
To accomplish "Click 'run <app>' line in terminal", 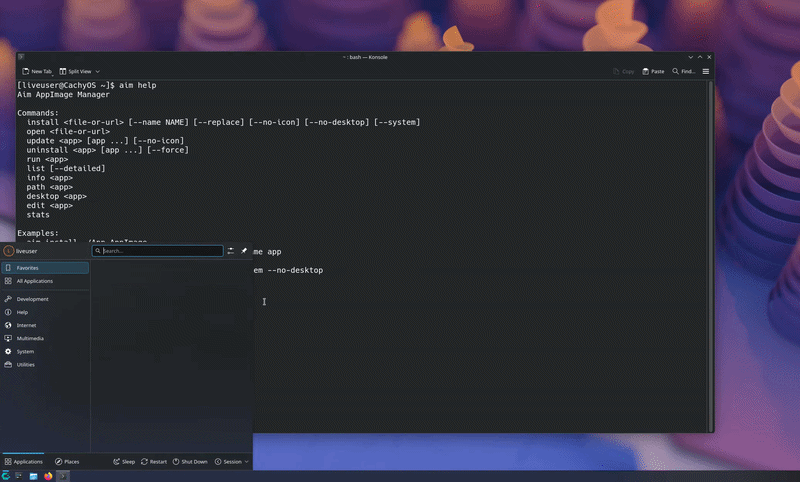I will click(x=47, y=159).
